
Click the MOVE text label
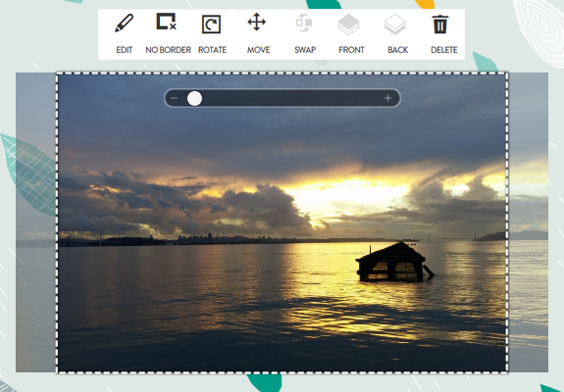click(258, 50)
